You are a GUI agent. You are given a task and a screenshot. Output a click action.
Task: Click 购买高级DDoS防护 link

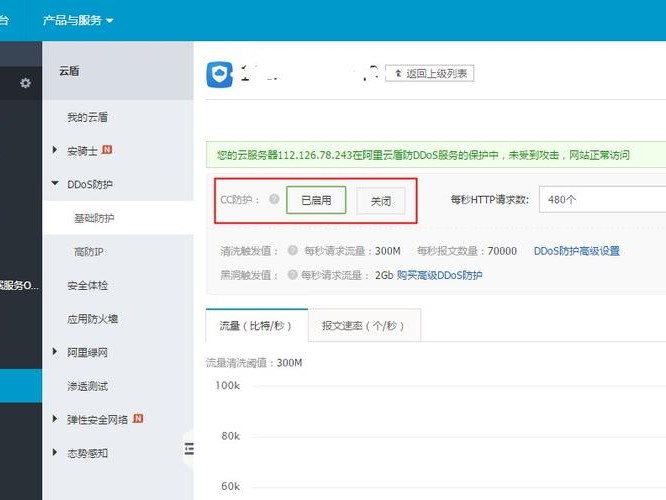(x=439, y=275)
